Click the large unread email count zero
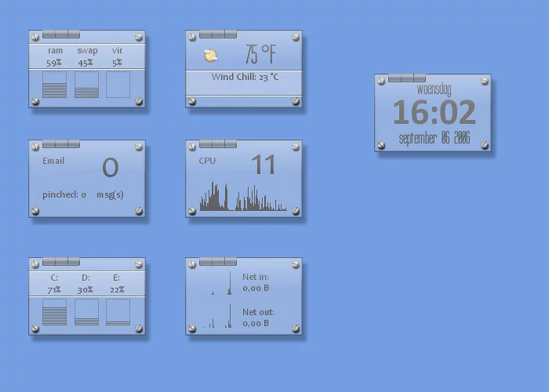This screenshot has height=392, width=549. coord(111,167)
